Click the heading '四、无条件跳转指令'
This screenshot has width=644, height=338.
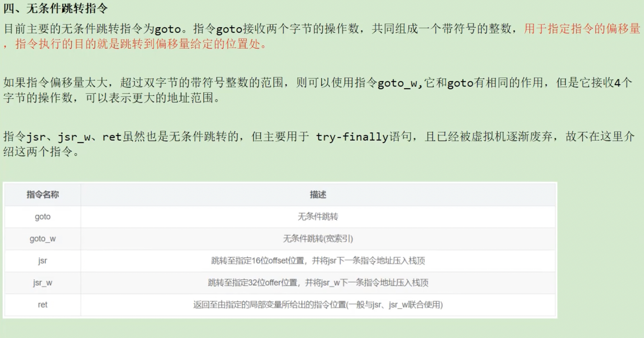tap(56, 8)
